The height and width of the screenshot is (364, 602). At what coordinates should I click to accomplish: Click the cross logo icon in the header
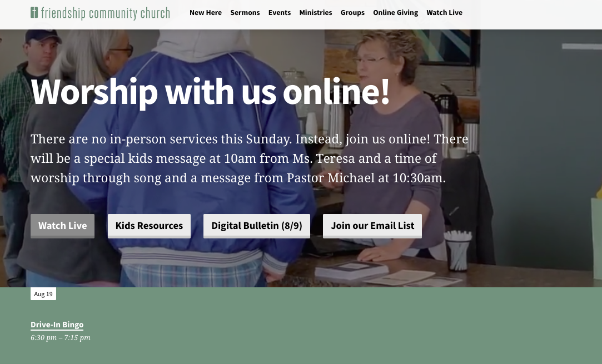click(x=34, y=12)
